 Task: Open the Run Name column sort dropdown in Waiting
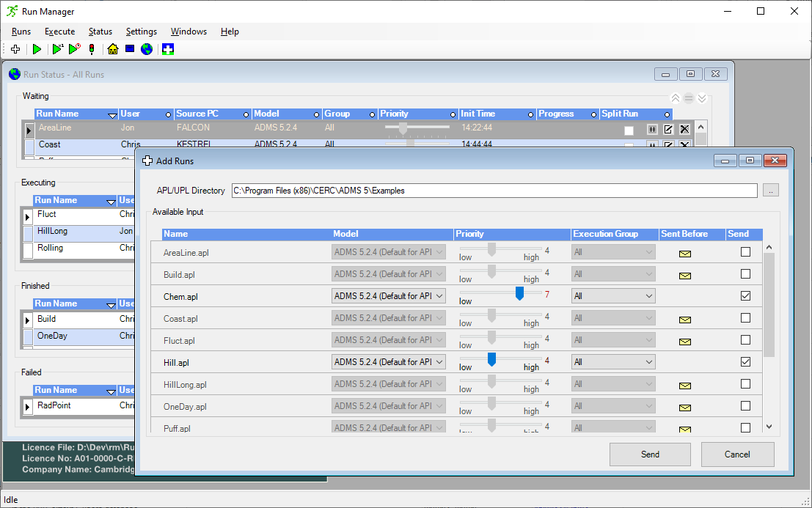[x=112, y=114]
